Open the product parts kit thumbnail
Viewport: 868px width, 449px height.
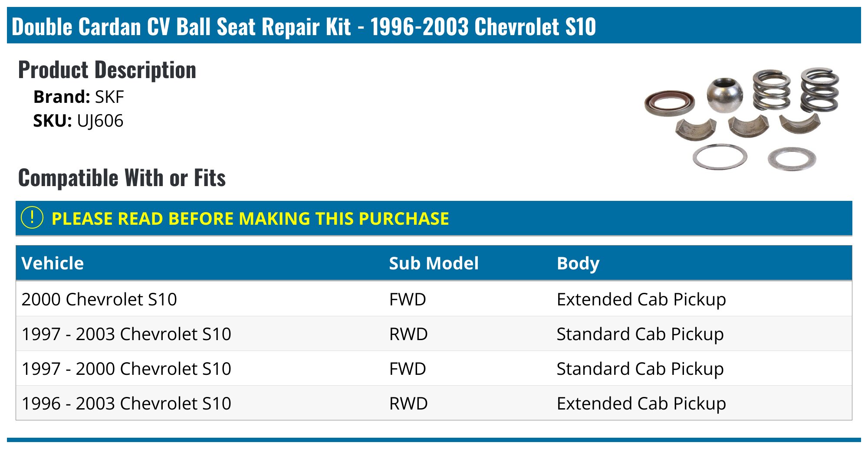pos(742,118)
